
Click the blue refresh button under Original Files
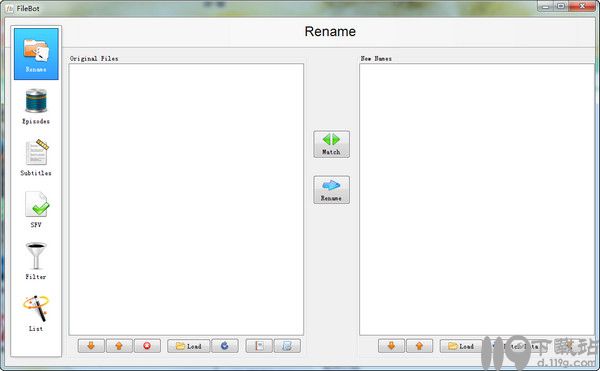click(225, 346)
